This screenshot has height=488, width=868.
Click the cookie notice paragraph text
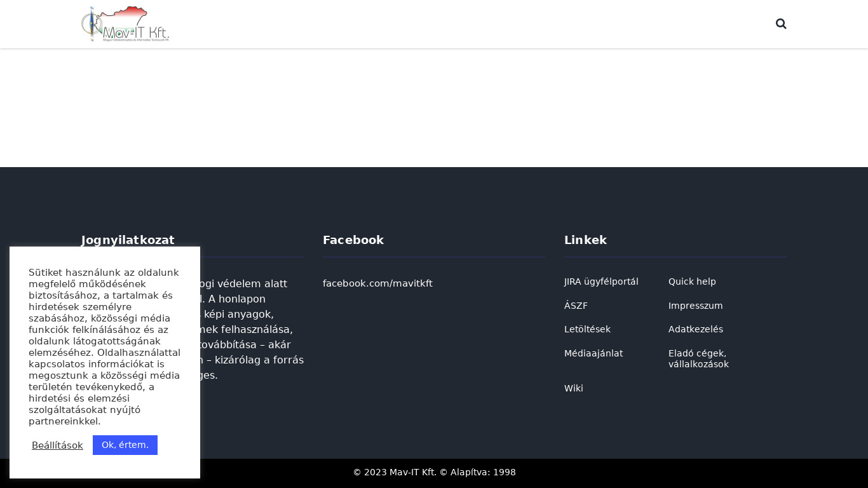pyautogui.click(x=104, y=347)
